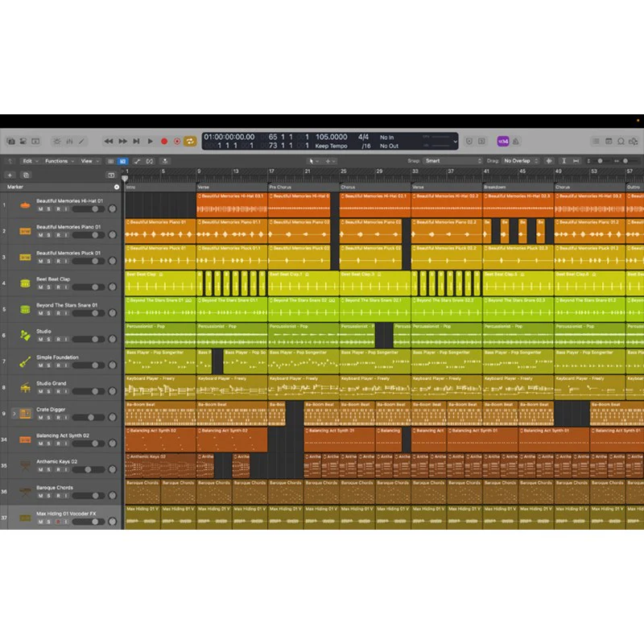Click the Anthemic Keys 02 track icon
The height and width of the screenshot is (644, 644).
point(25,466)
